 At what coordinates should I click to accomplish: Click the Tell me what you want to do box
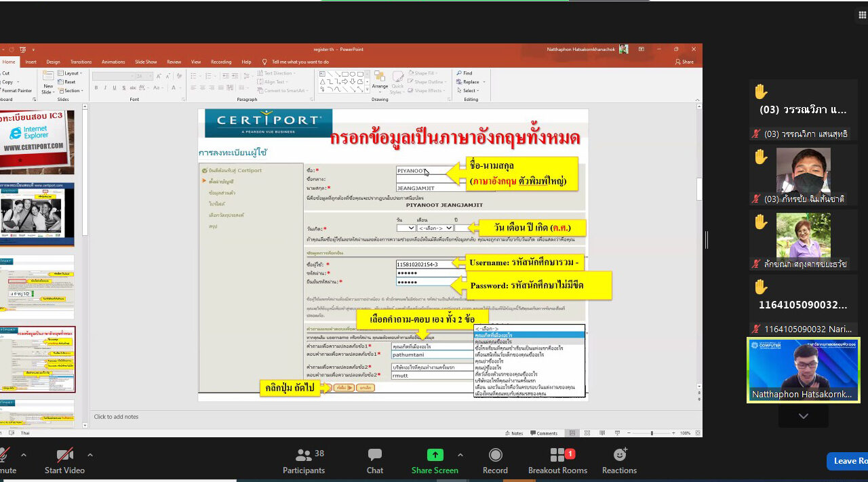coord(296,62)
